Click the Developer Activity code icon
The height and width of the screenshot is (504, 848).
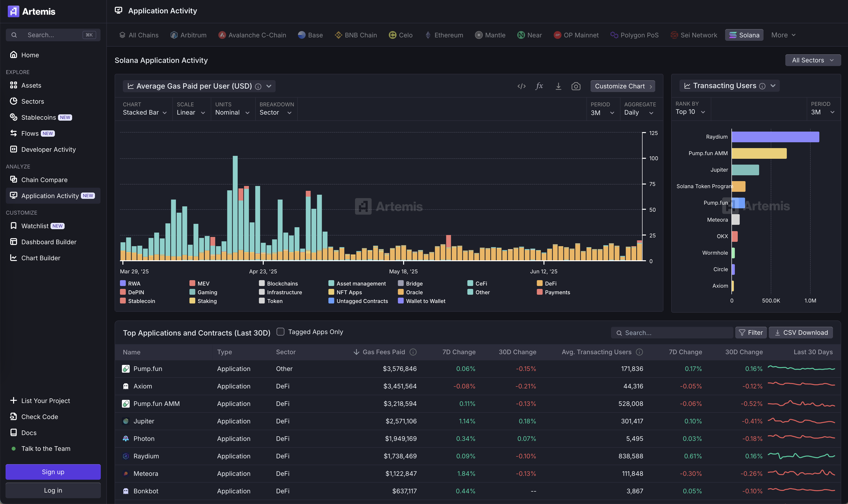click(14, 149)
